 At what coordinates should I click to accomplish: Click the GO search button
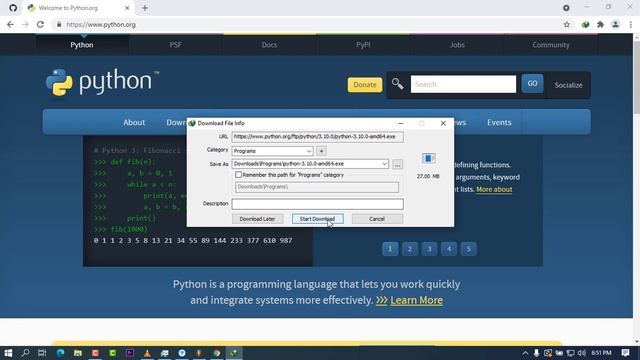(532, 84)
